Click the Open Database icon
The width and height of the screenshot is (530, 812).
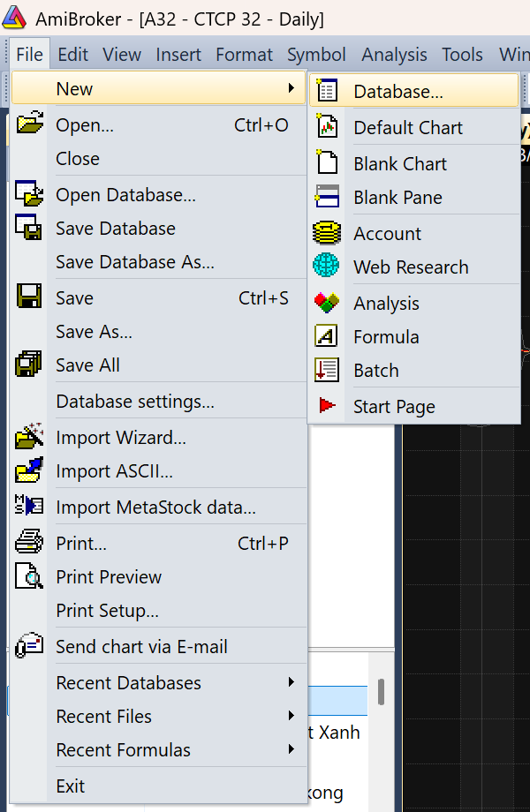click(29, 193)
